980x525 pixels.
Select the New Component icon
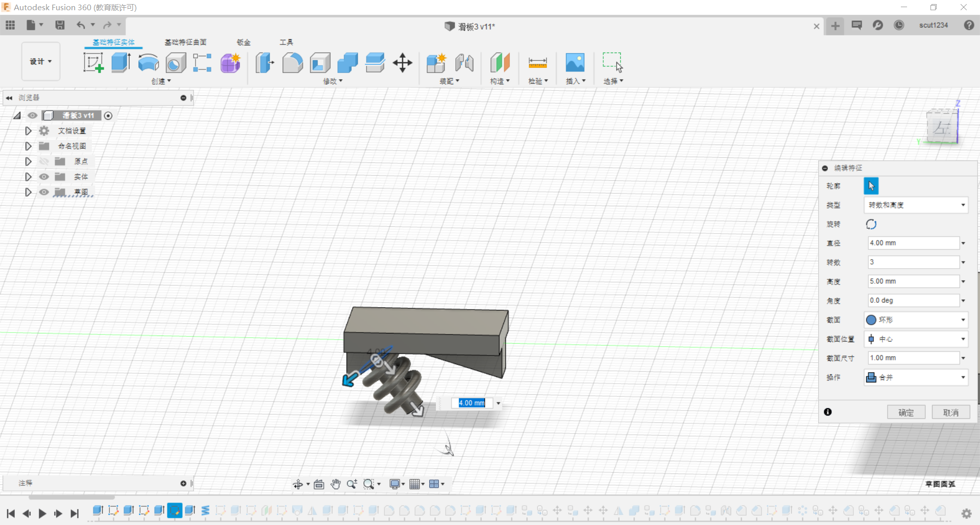click(x=436, y=63)
